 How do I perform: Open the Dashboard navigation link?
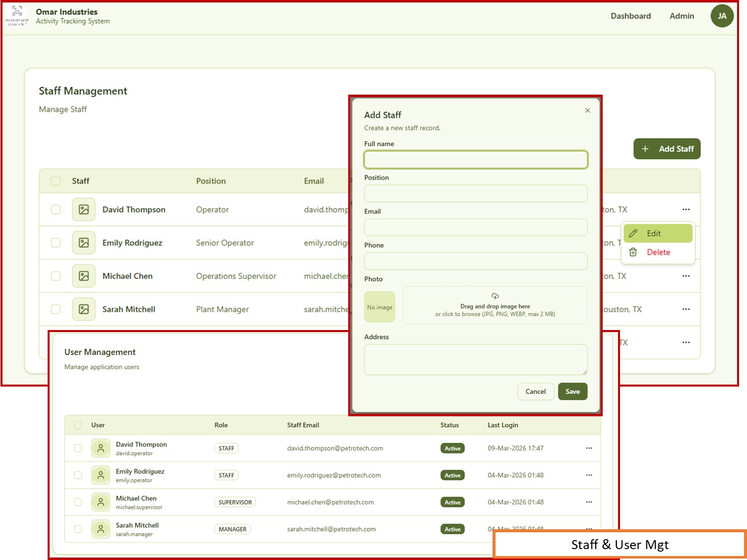pyautogui.click(x=630, y=16)
